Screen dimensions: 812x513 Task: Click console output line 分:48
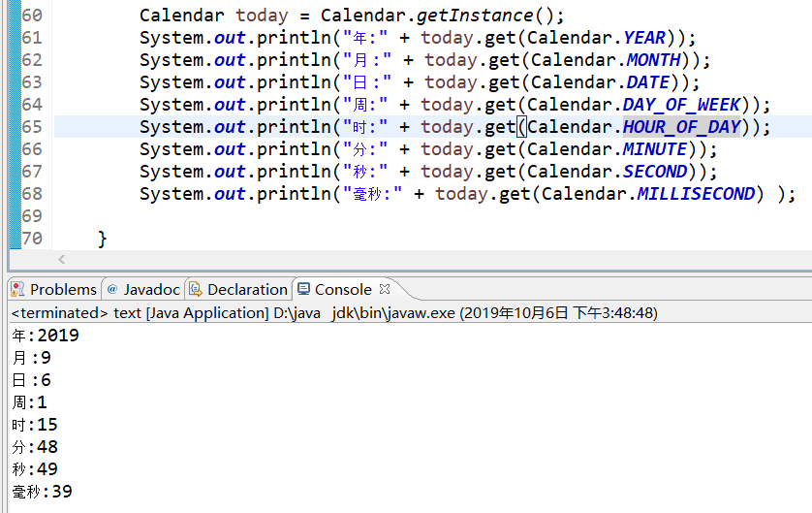[x=35, y=447]
